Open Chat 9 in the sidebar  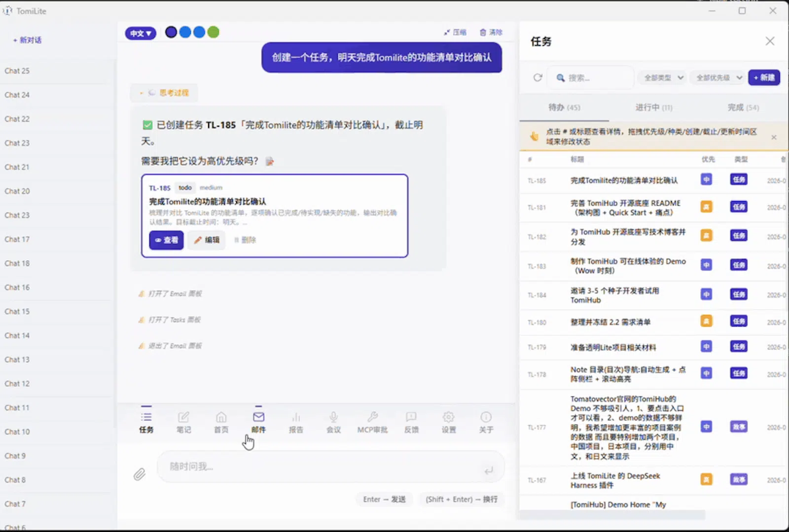tap(57, 456)
